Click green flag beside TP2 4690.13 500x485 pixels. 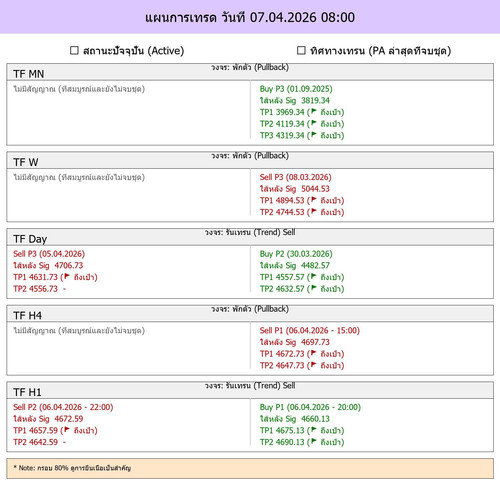314,441
